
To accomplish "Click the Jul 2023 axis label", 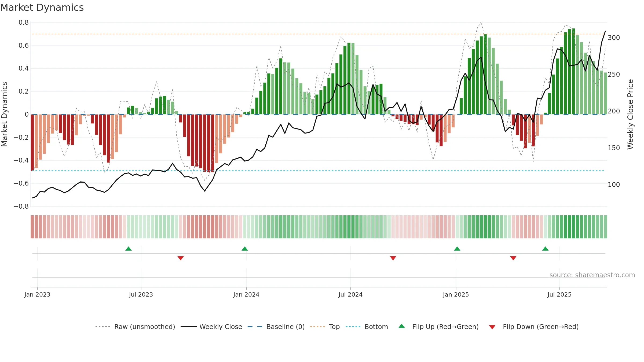I will click(141, 294).
